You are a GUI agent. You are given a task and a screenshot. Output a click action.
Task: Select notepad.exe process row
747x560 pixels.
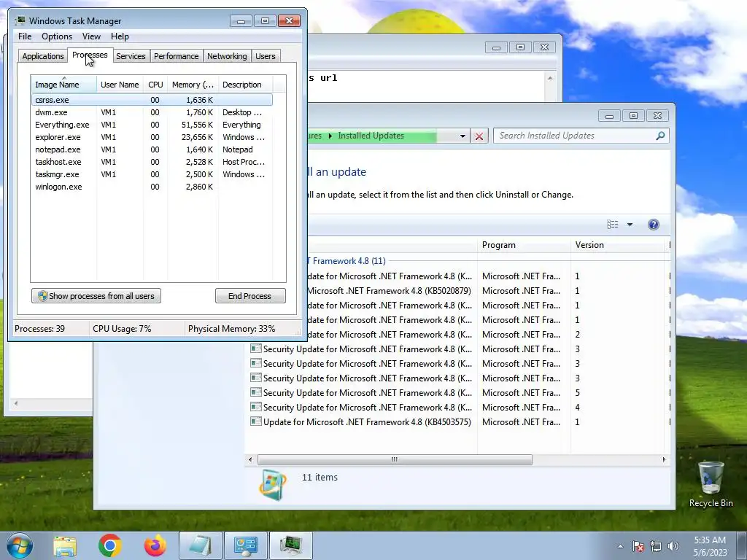(152, 149)
